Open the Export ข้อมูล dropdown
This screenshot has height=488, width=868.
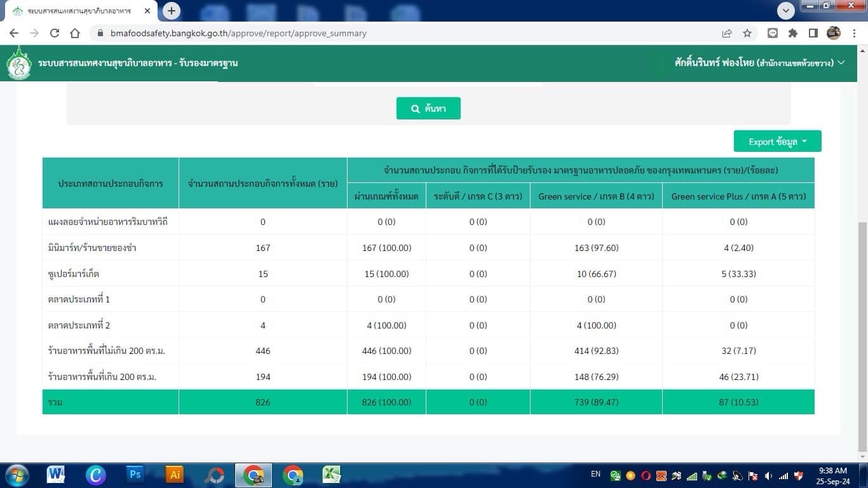[x=777, y=142]
